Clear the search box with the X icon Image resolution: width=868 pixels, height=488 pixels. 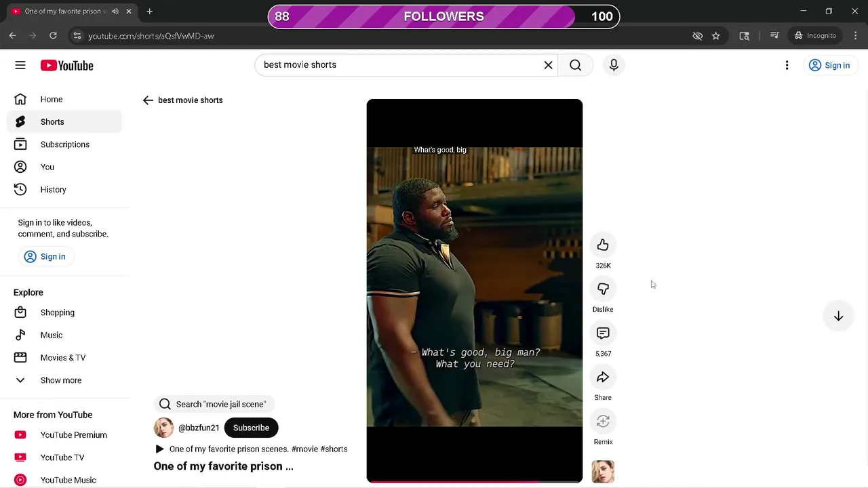click(x=548, y=65)
